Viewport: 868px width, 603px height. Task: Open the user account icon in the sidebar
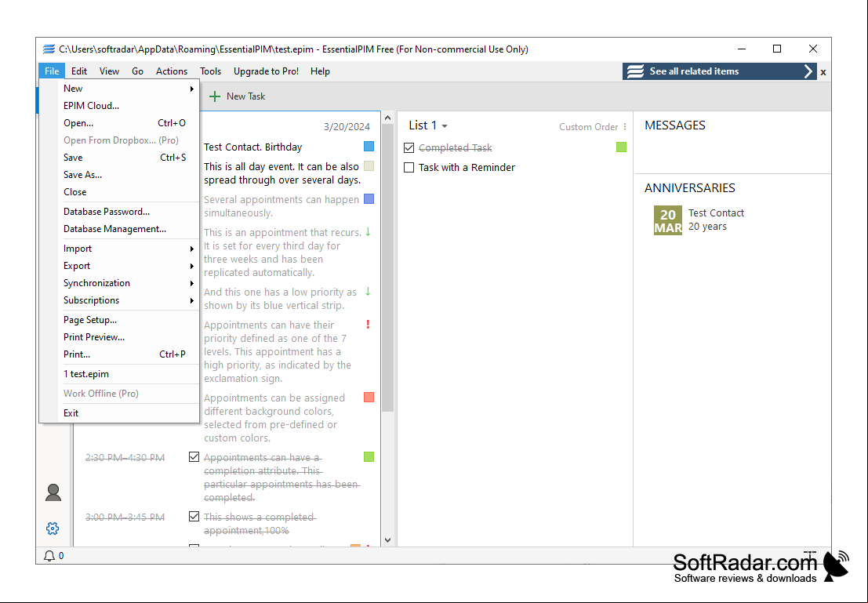click(53, 492)
